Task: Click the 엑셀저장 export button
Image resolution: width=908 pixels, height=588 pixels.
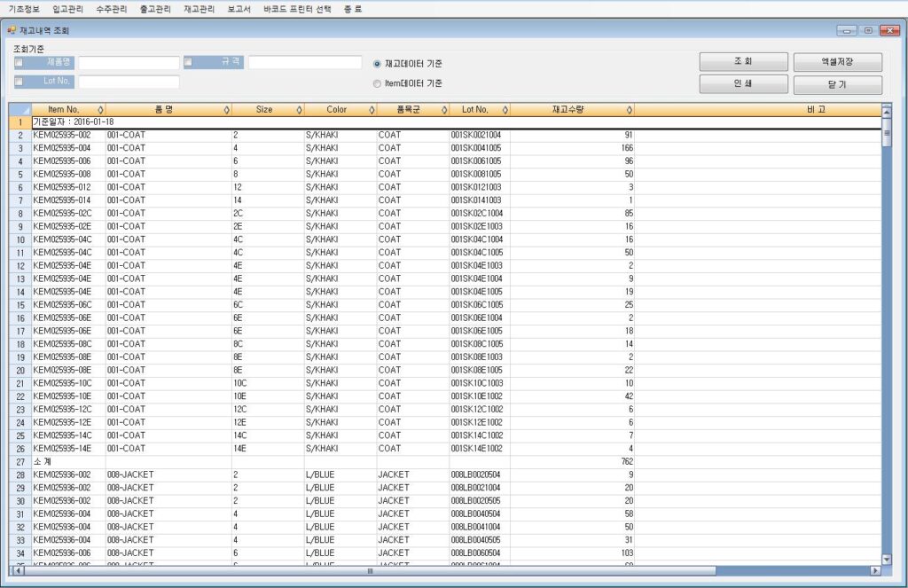Action: (837, 62)
